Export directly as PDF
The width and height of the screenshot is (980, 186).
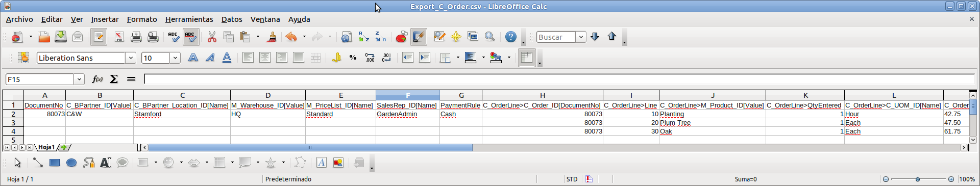[119, 37]
